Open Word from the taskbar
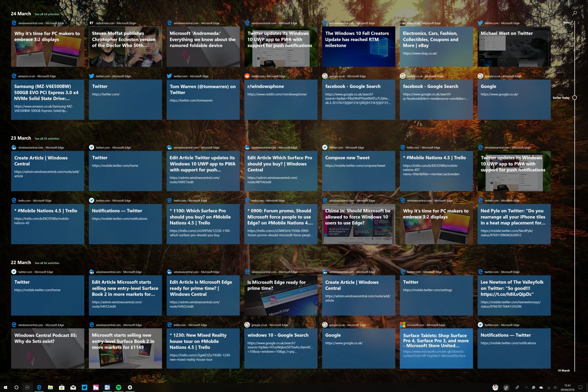This screenshot has height=392, width=588. pyautogui.click(x=107, y=387)
